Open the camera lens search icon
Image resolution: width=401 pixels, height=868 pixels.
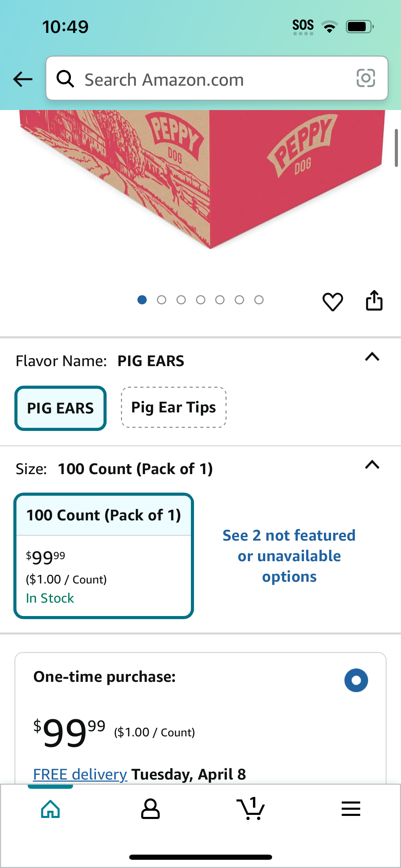366,78
